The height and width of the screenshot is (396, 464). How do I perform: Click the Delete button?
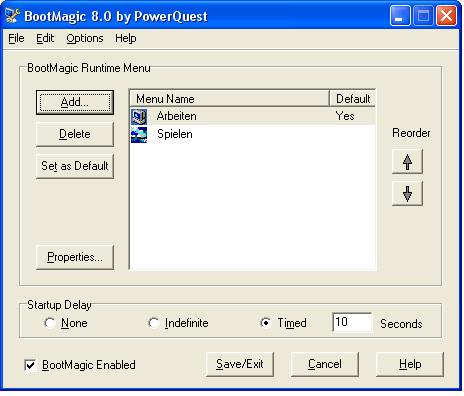tap(75, 134)
